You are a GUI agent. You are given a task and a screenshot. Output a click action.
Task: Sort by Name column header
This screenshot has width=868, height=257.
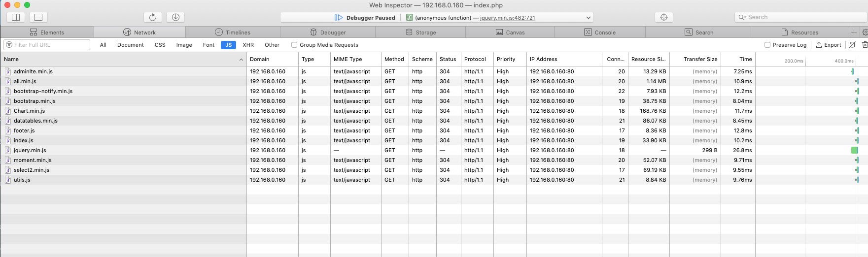pyautogui.click(x=123, y=59)
